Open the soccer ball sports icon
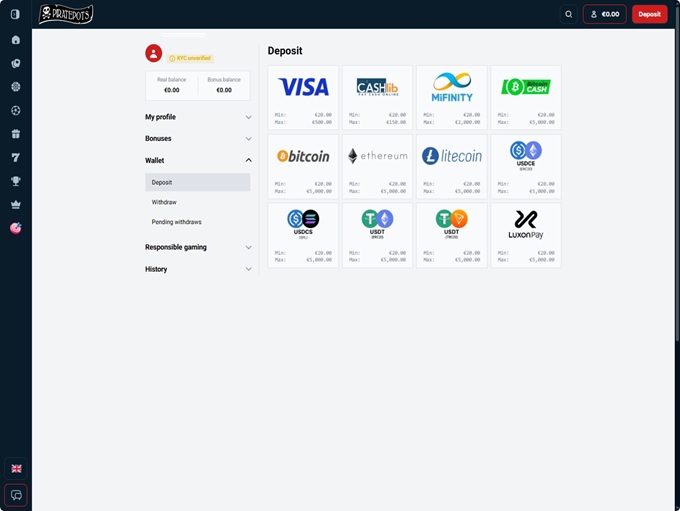 pyautogui.click(x=16, y=111)
